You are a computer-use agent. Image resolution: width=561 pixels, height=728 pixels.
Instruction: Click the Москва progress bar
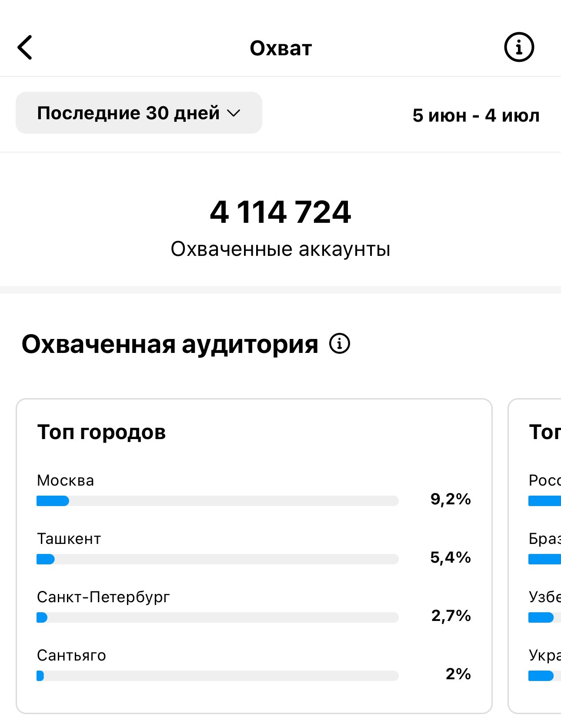(217, 501)
